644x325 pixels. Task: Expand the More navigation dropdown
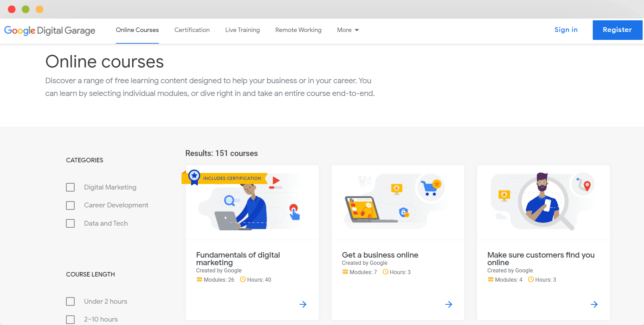point(348,30)
